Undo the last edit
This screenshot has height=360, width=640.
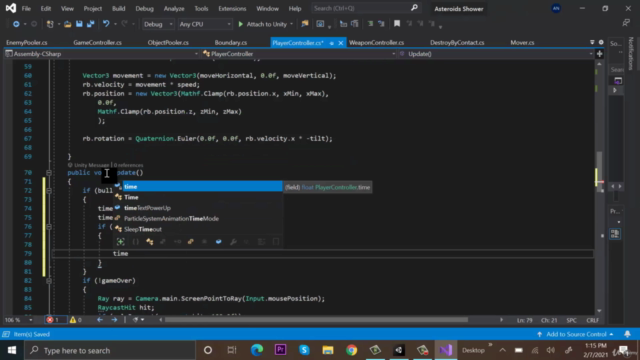pos(106,24)
